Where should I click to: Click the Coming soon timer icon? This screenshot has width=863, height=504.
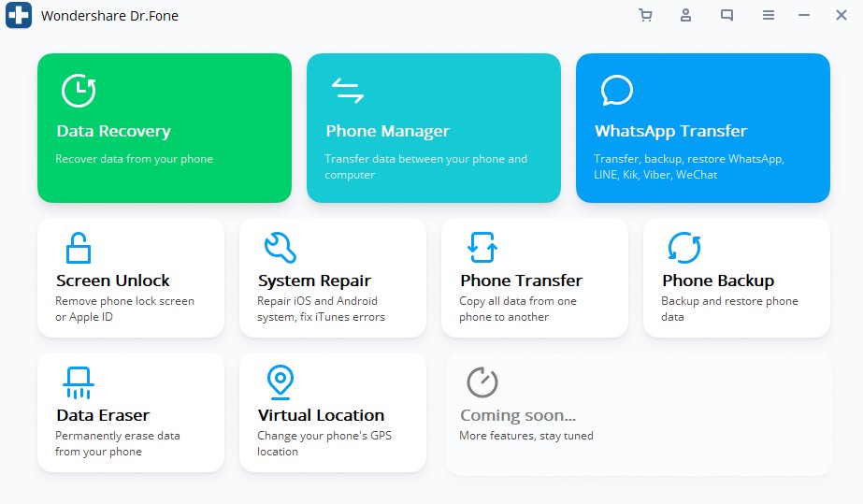tap(482, 382)
